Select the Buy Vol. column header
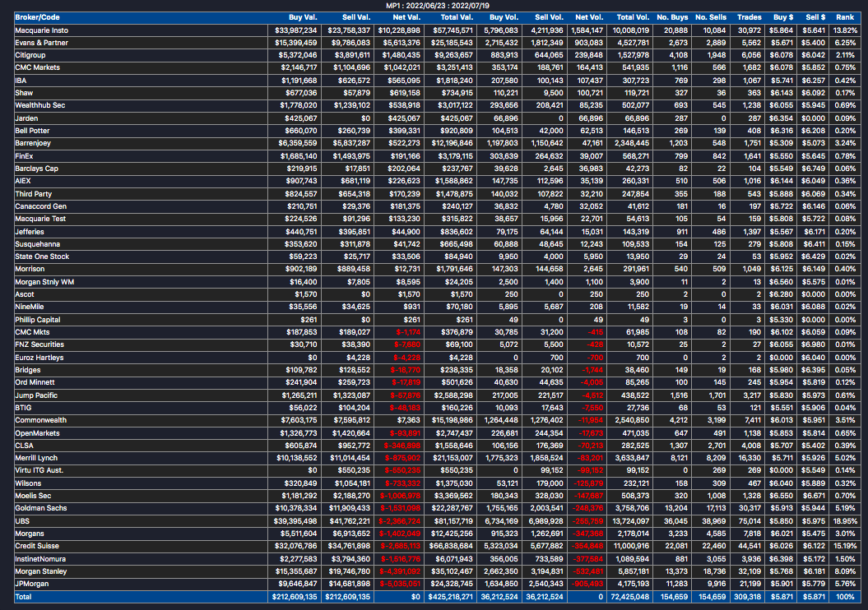Viewport: 868px width, 610px height. 504,17
